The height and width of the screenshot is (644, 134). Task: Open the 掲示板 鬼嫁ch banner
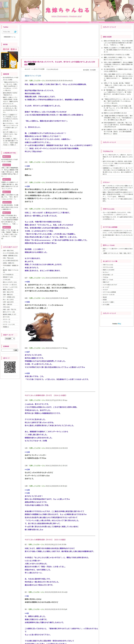10,49
